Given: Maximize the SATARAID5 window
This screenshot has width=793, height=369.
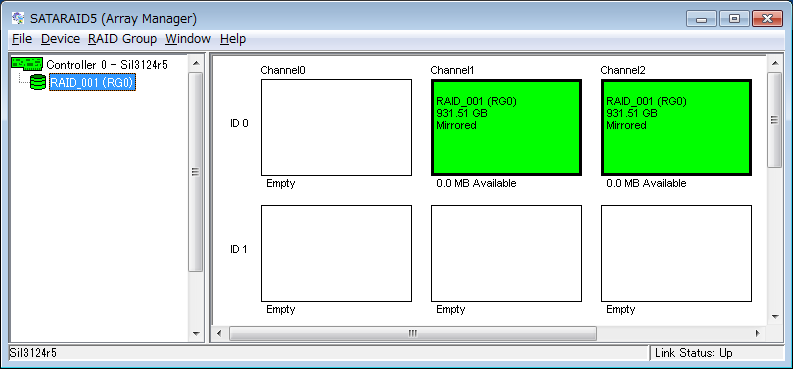Looking at the screenshot, I should click(734, 19).
